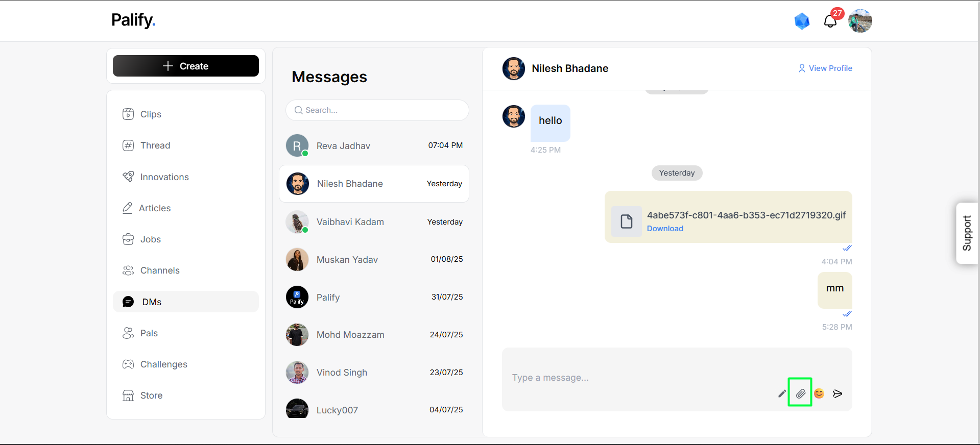
Task: Download the gif file attachment
Action: pos(665,229)
